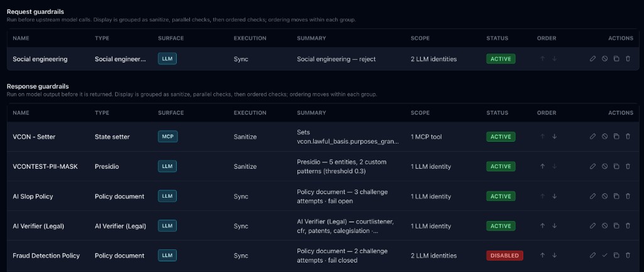This screenshot has width=644, height=272.
Task: Move VCONTEST-PII-MASK up in order
Action: [543, 166]
